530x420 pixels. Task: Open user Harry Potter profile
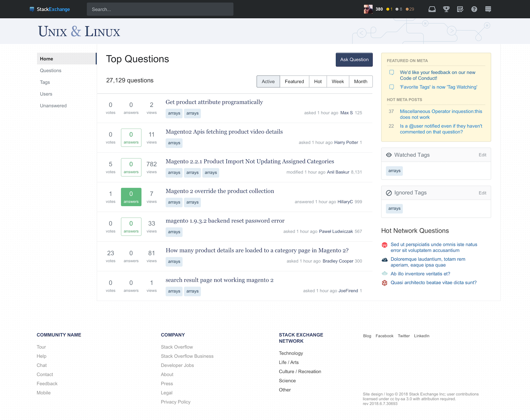point(346,143)
